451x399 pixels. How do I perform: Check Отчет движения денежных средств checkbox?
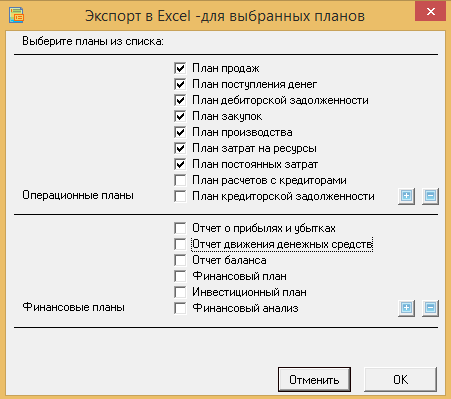180,244
